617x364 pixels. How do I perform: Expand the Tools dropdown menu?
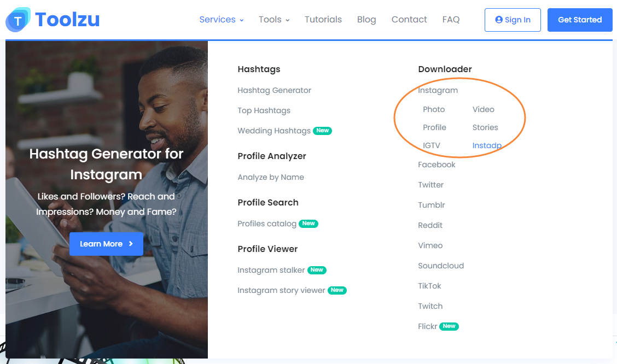274,20
